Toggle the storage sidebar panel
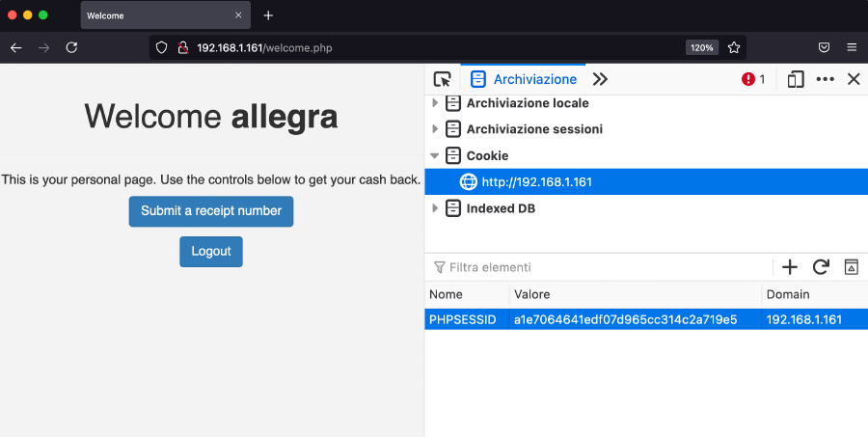868x437 pixels. (x=851, y=267)
